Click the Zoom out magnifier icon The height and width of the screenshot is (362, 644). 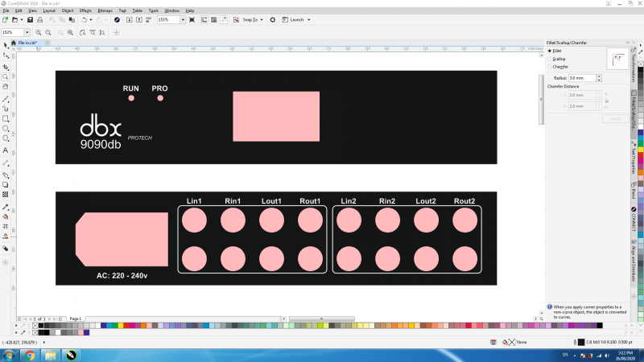(x=48, y=32)
